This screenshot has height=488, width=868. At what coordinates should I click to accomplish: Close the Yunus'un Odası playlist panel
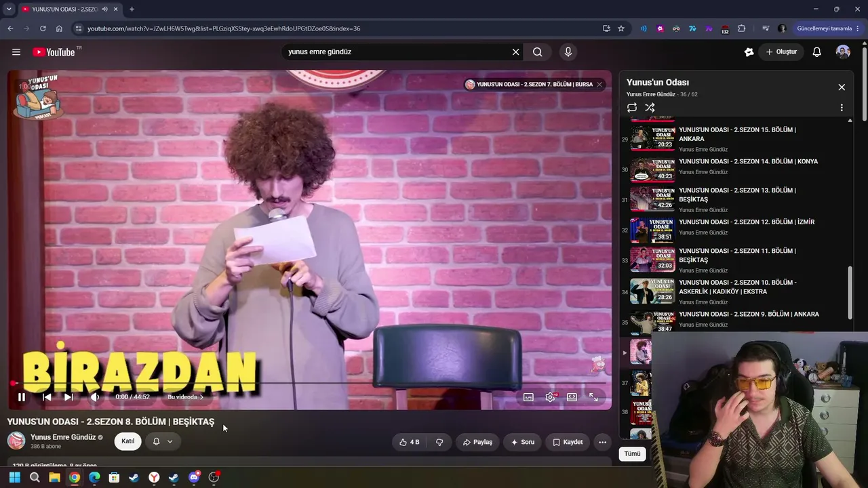coord(842,87)
